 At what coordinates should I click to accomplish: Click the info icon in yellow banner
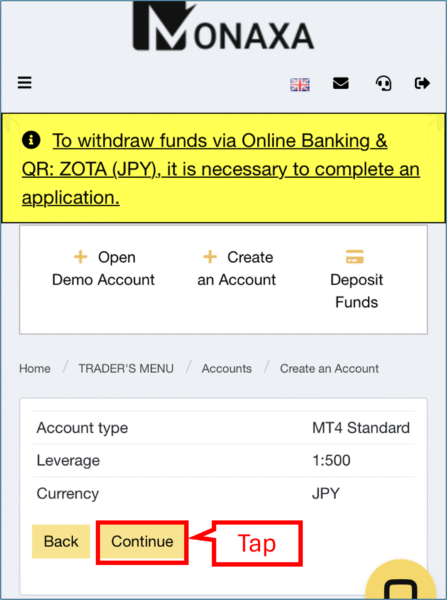coord(31,140)
